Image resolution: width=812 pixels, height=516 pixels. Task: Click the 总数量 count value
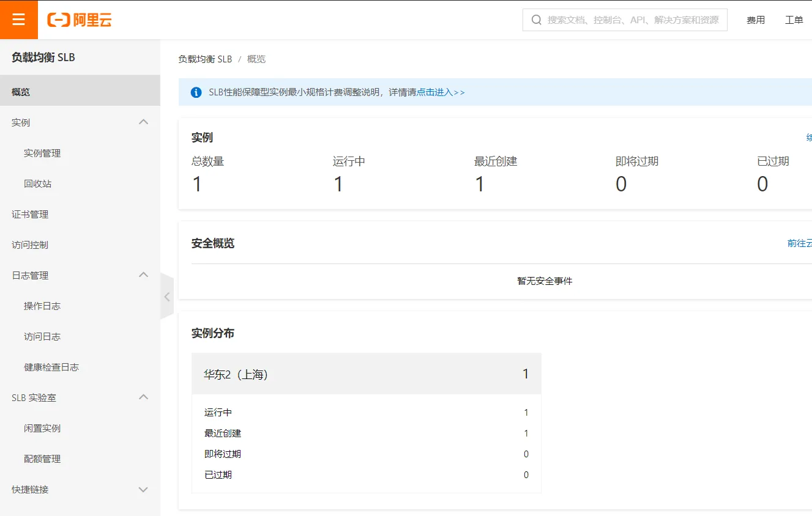pos(197,184)
